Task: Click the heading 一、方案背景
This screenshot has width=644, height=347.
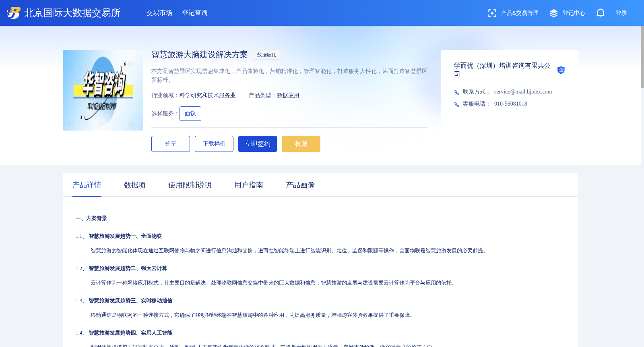Action: 91,218
